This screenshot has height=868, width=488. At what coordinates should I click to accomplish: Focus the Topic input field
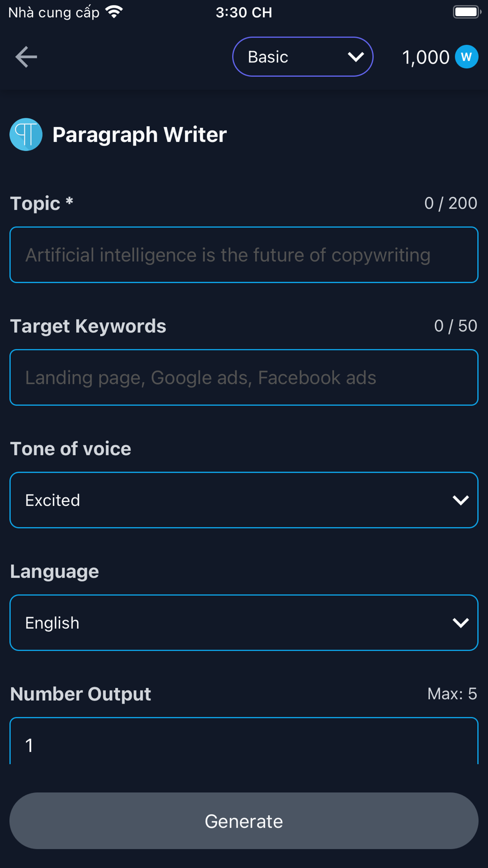click(x=244, y=255)
